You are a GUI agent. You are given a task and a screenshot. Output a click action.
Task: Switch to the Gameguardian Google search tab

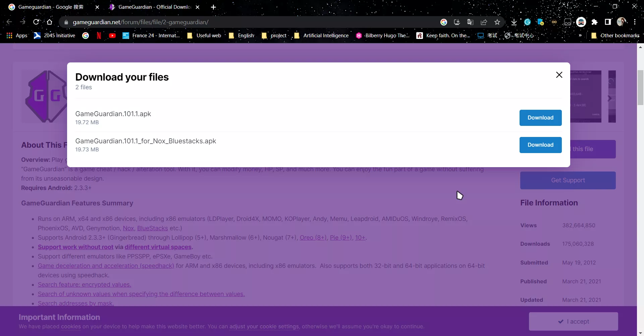[x=50, y=7]
